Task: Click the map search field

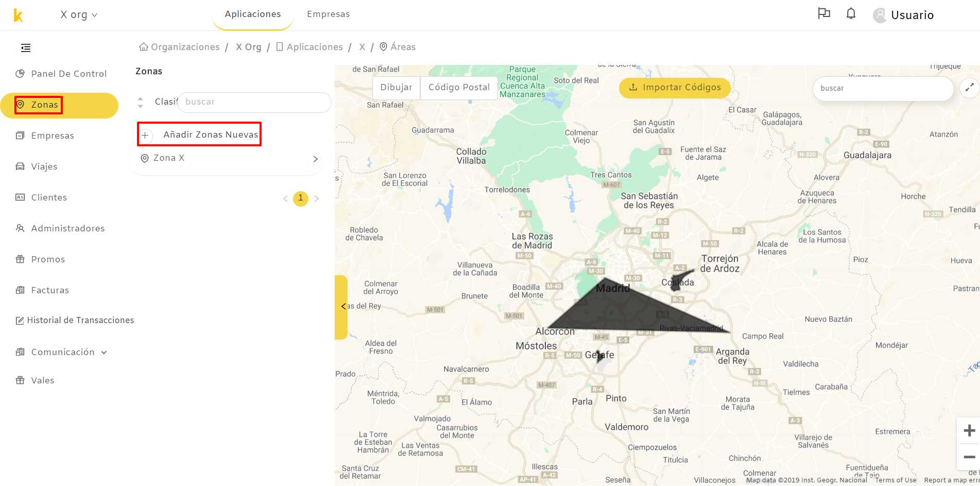Action: [x=883, y=89]
